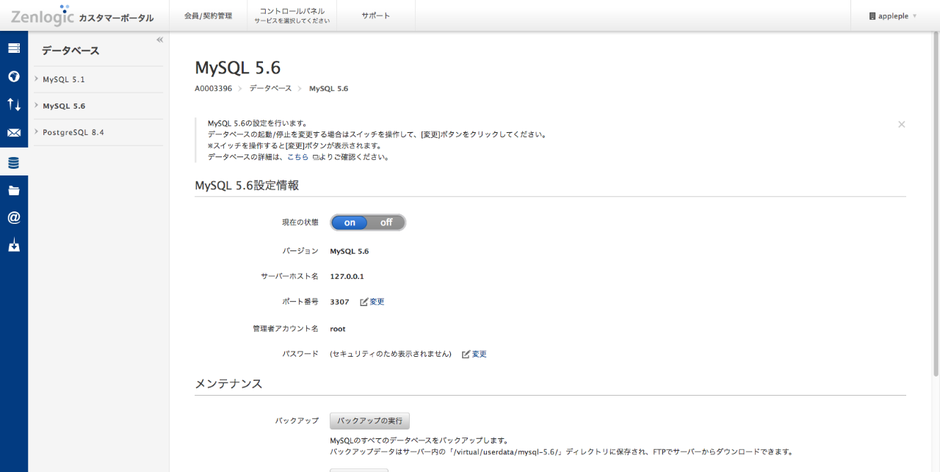Click バックアップの実行 button
Image resolution: width=940 pixels, height=472 pixels.
370,421
